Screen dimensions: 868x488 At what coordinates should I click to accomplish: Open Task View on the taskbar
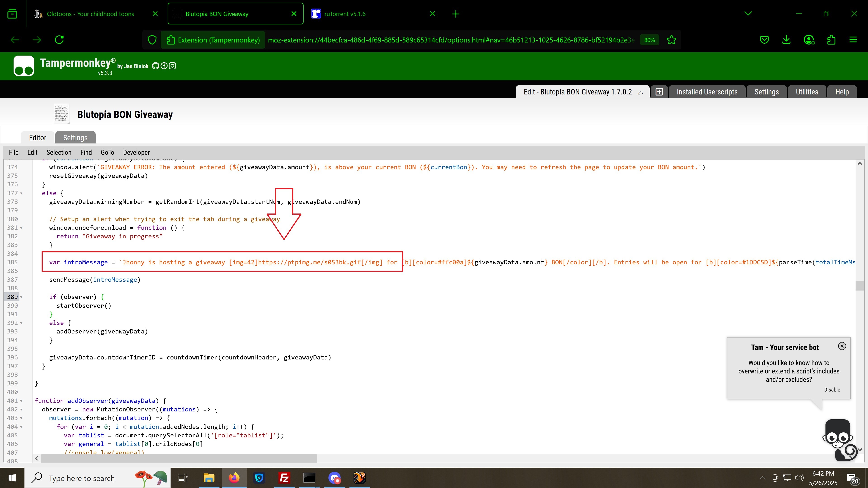pyautogui.click(x=183, y=478)
